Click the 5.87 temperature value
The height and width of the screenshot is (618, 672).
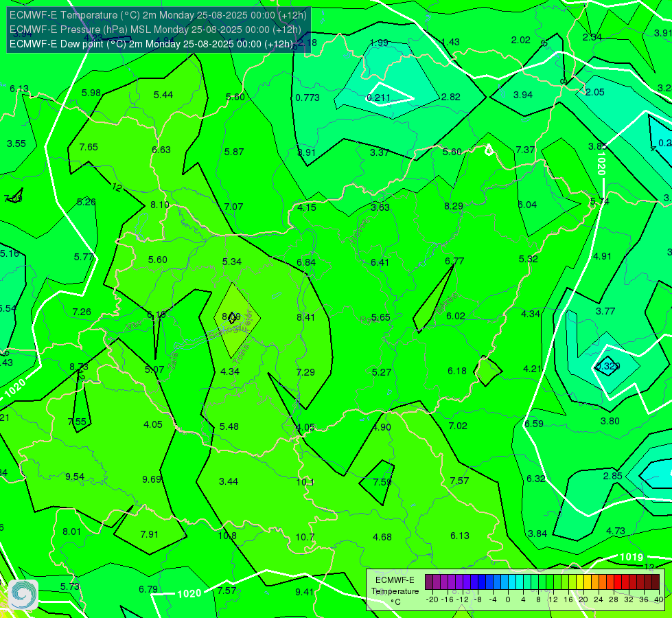(234, 152)
